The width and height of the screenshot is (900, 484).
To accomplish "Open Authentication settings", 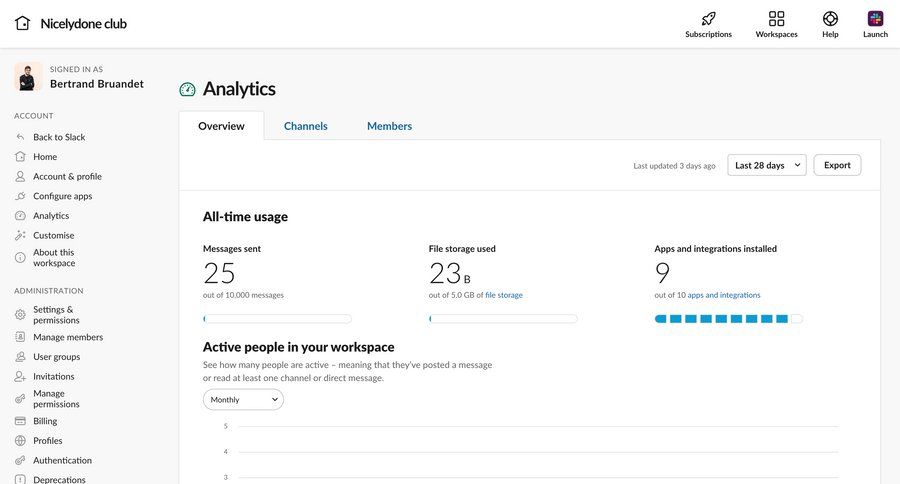I will pyautogui.click(x=62, y=460).
